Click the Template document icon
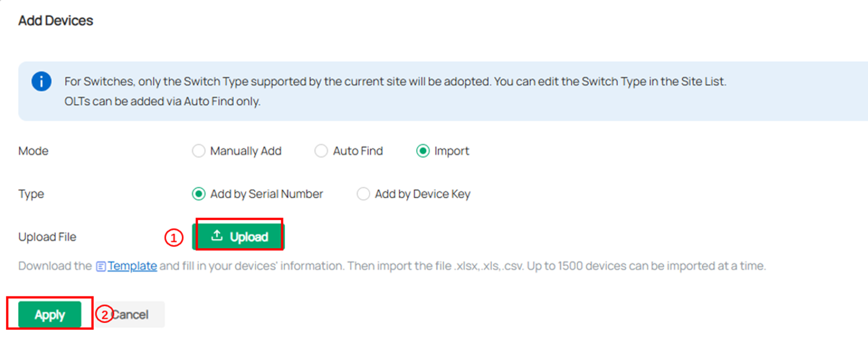The width and height of the screenshot is (868, 348). pyautogui.click(x=101, y=267)
